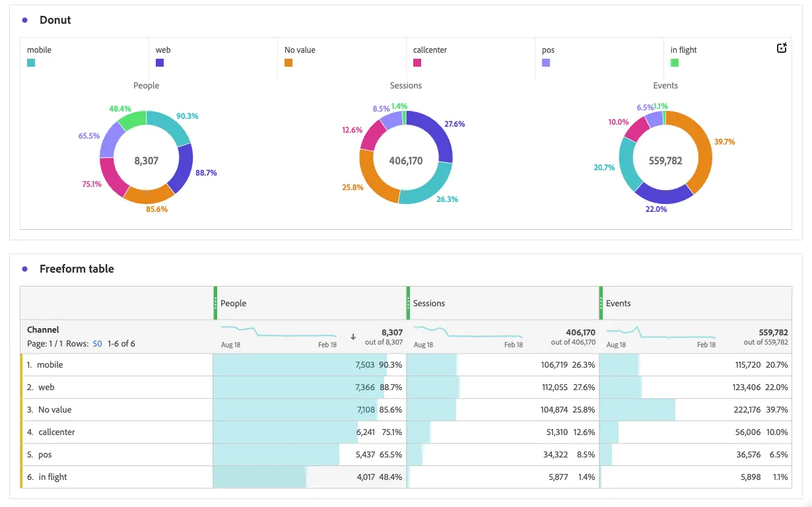Click the sort arrow in the People column

[353, 337]
